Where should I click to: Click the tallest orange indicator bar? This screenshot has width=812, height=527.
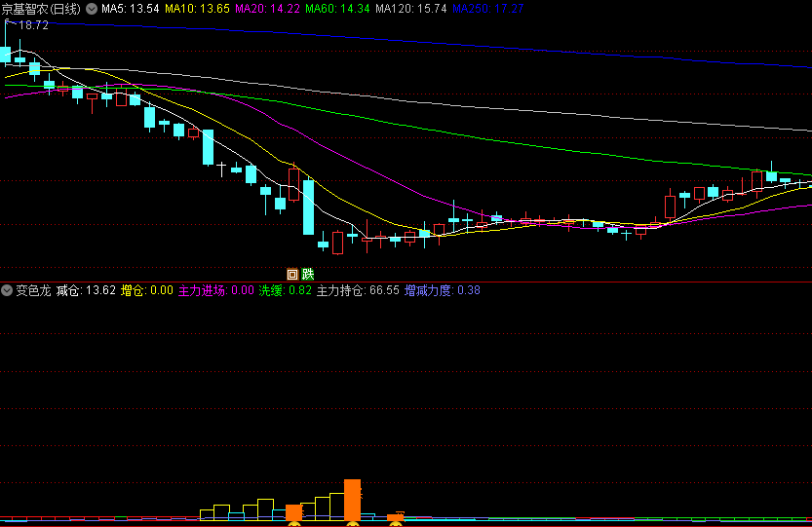[x=352, y=500]
